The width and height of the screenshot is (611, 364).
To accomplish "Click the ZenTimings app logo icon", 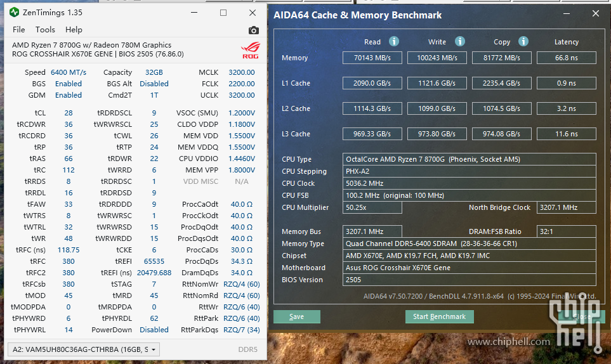I will coord(14,13).
